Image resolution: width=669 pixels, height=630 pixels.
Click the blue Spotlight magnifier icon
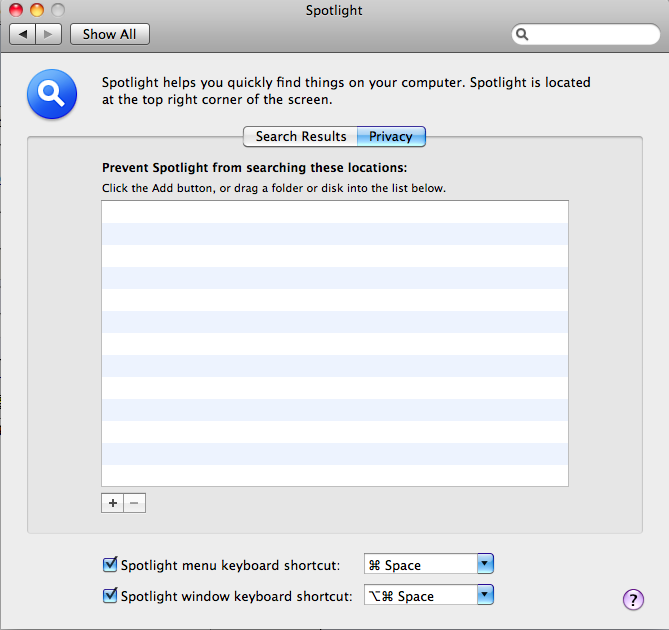click(52, 94)
